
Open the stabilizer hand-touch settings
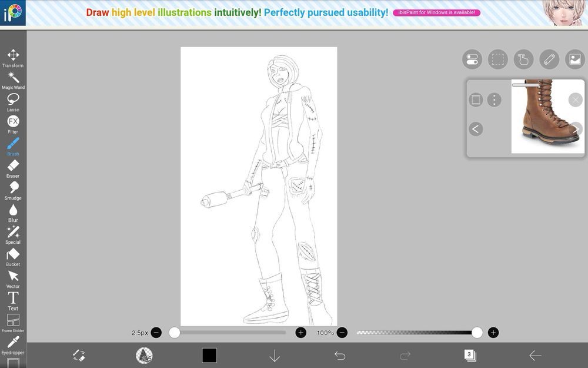coord(523,59)
